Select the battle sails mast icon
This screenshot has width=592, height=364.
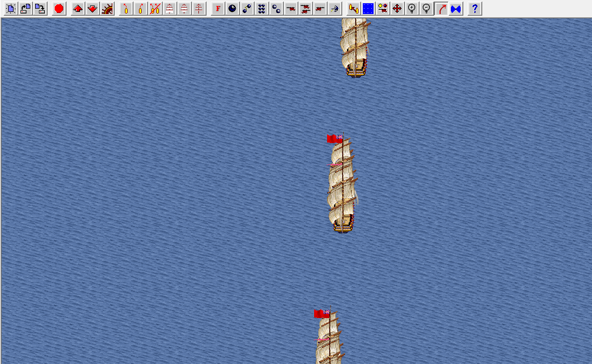click(184, 9)
